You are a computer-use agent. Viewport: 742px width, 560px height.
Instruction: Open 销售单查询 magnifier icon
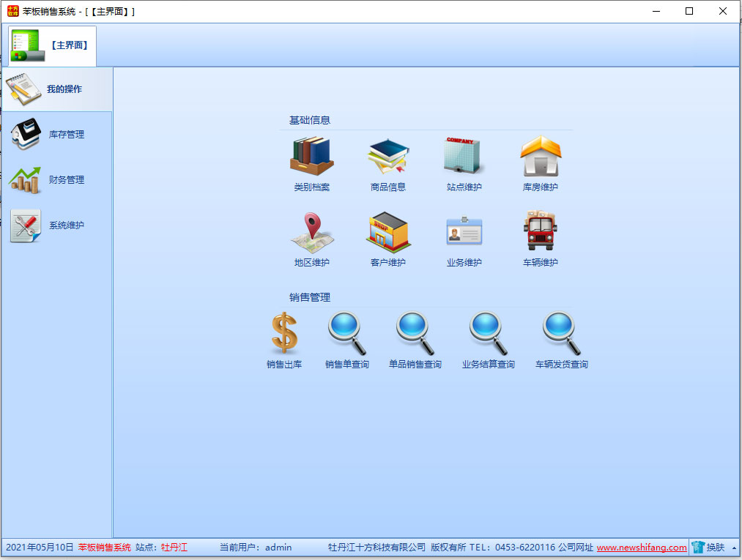coord(346,334)
